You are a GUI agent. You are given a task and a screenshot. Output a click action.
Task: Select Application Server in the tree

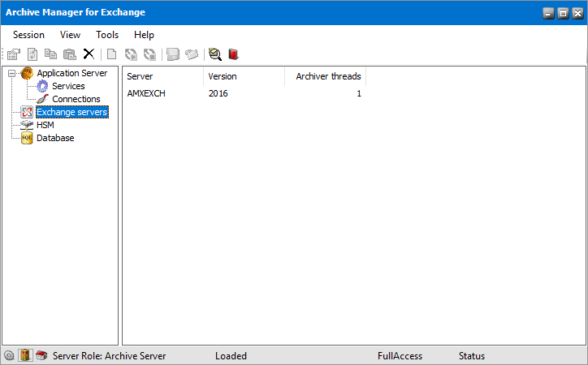72,73
